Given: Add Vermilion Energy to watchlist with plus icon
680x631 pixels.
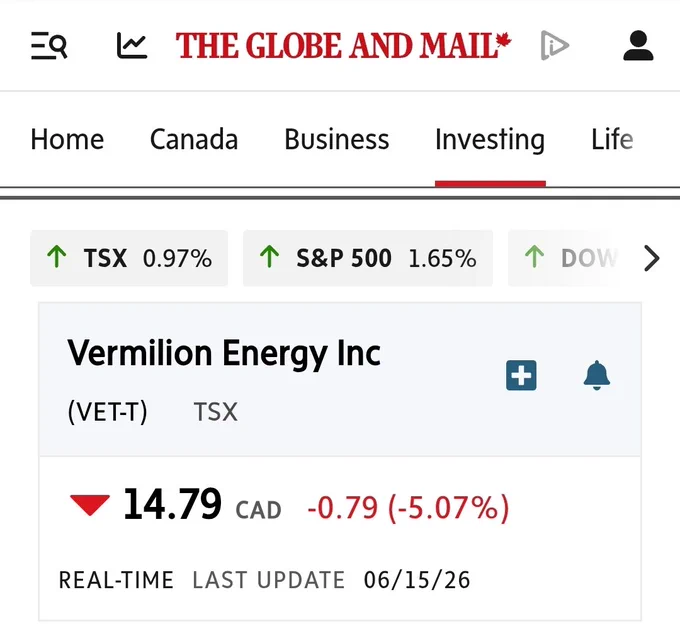Looking at the screenshot, I should tap(521, 375).
